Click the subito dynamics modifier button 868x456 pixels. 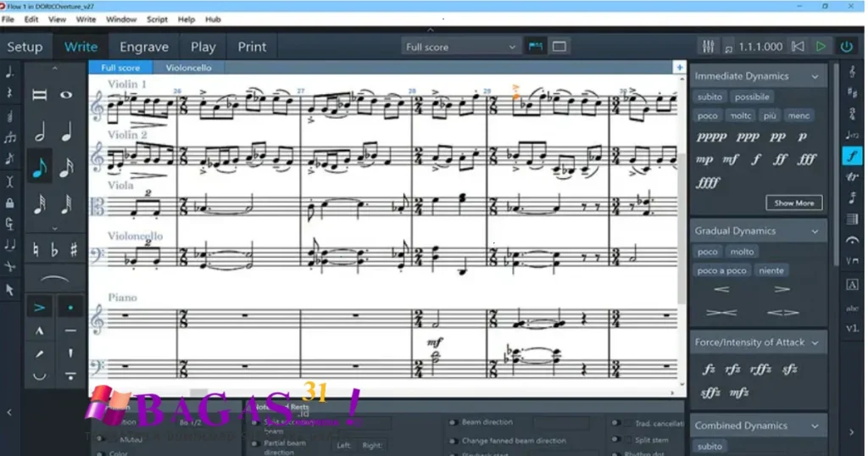pos(710,97)
